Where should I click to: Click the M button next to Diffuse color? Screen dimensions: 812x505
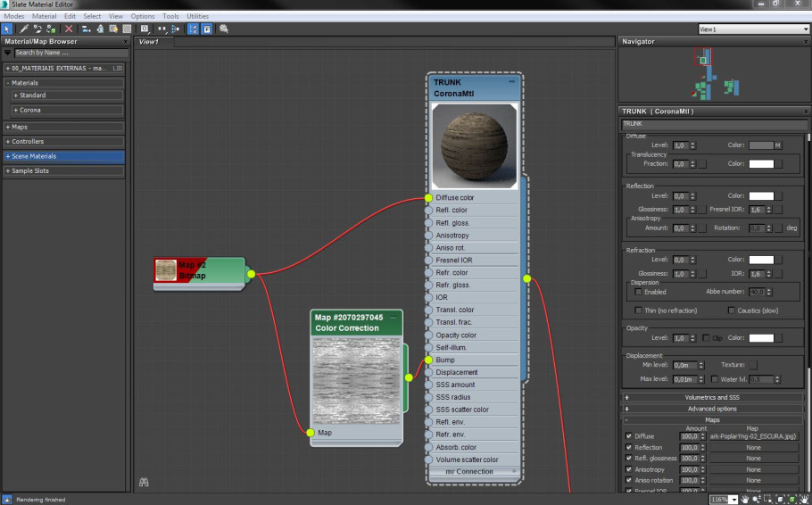point(777,145)
